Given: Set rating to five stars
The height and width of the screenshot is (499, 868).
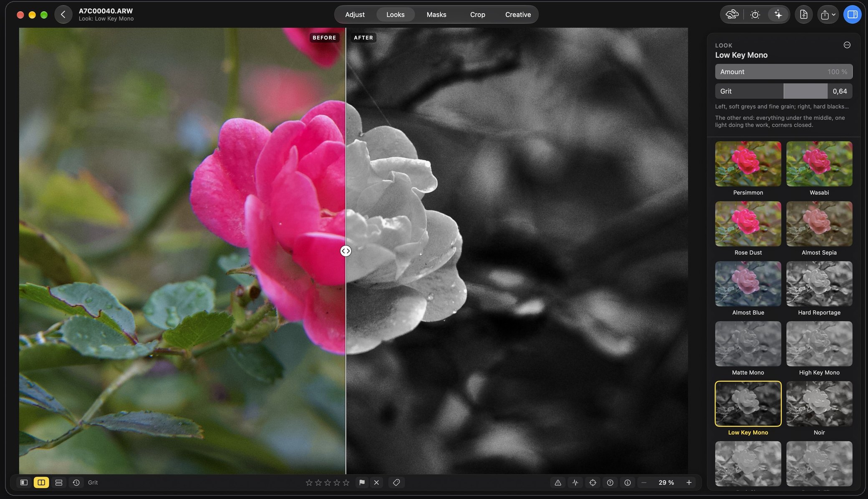Looking at the screenshot, I should click(x=346, y=482).
